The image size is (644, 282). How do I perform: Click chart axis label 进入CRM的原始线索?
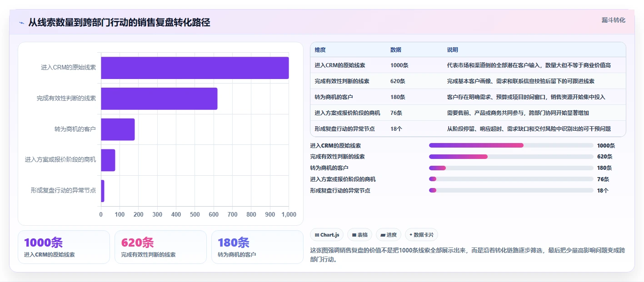(x=68, y=68)
